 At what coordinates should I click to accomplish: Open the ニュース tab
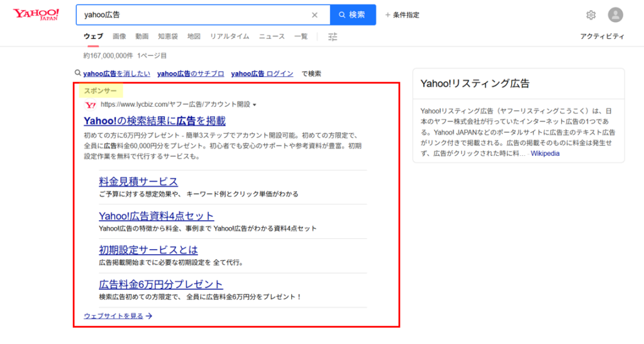click(x=272, y=36)
